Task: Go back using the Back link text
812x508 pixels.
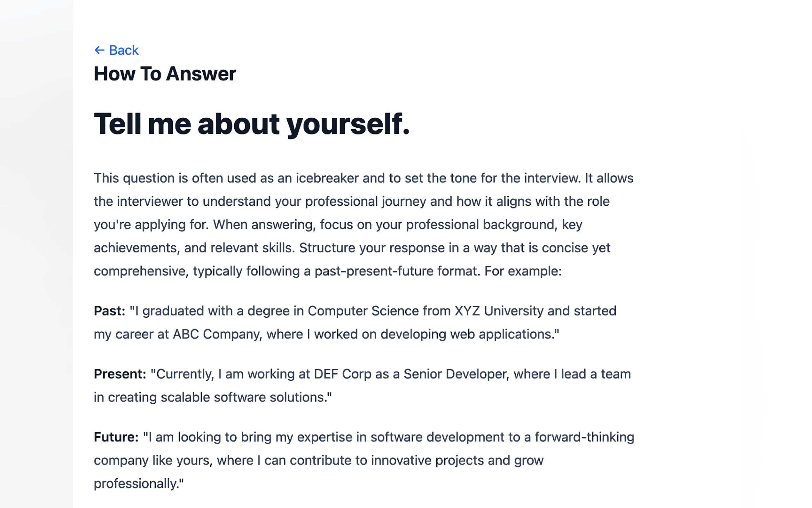Action: tap(124, 51)
